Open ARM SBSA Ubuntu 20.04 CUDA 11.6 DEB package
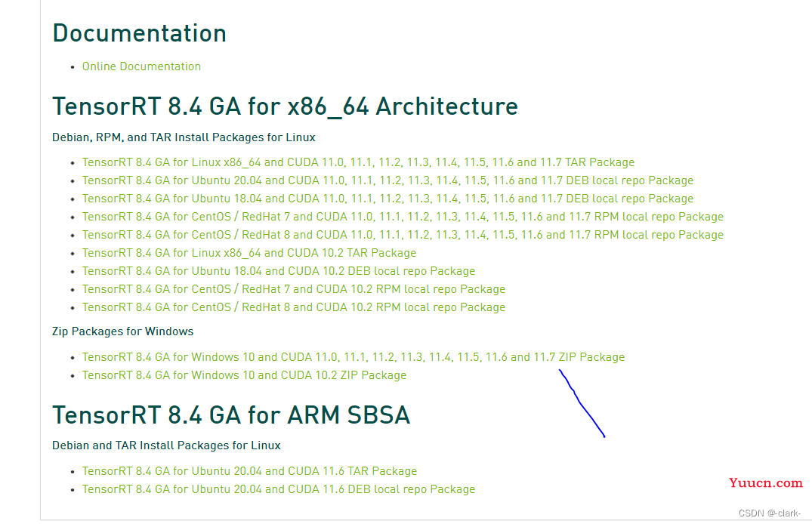The height and width of the screenshot is (524, 812). coord(279,489)
